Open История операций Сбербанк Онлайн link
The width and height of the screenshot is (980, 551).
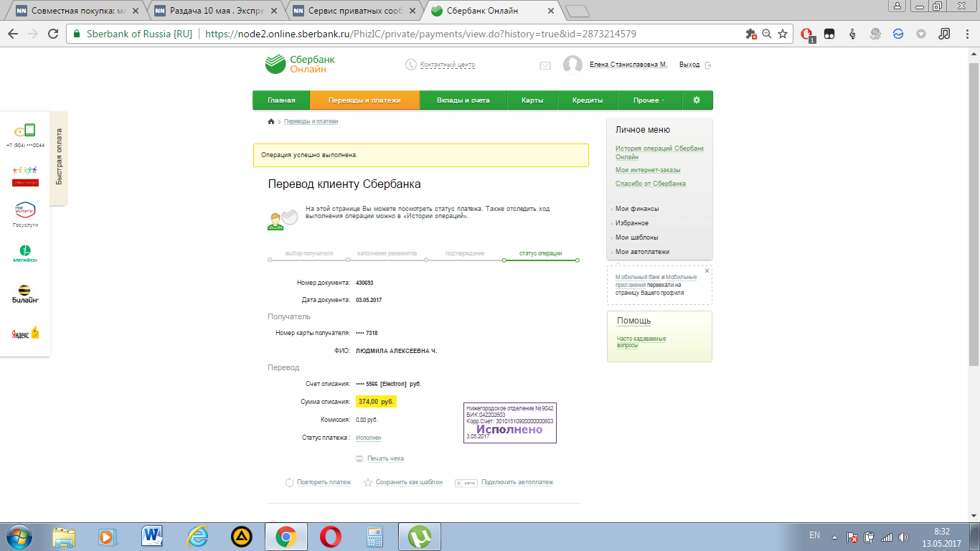[x=659, y=152]
